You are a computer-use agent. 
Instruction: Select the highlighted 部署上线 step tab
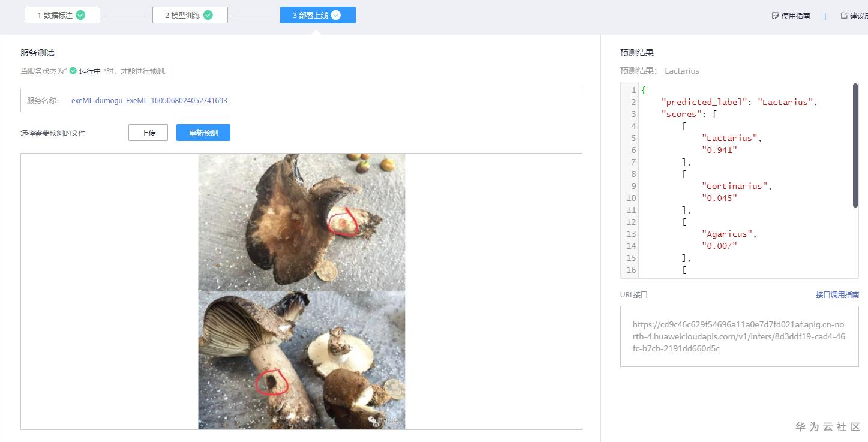(318, 14)
